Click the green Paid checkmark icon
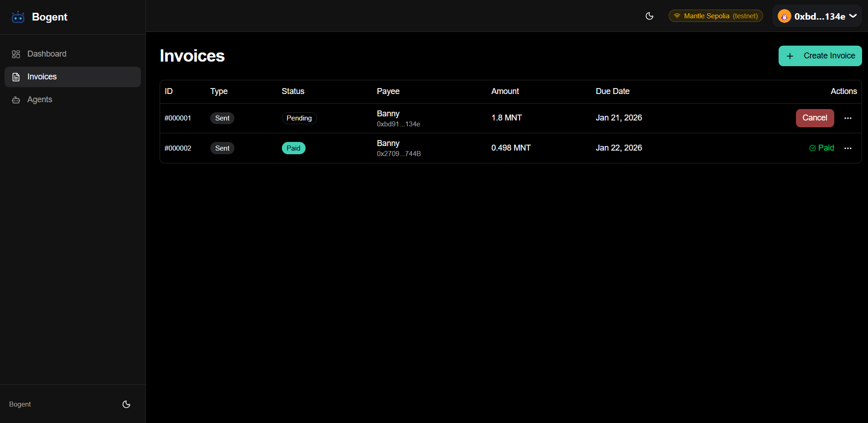 [x=812, y=148]
